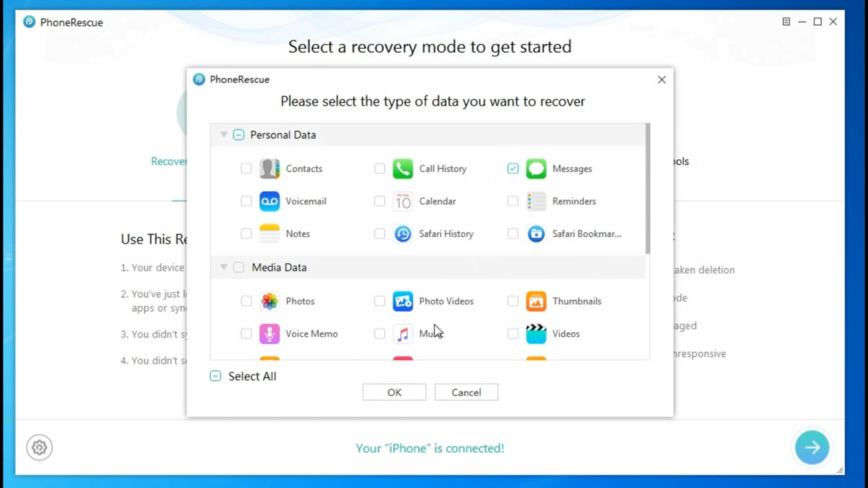Check the Music checkbox

(380, 333)
